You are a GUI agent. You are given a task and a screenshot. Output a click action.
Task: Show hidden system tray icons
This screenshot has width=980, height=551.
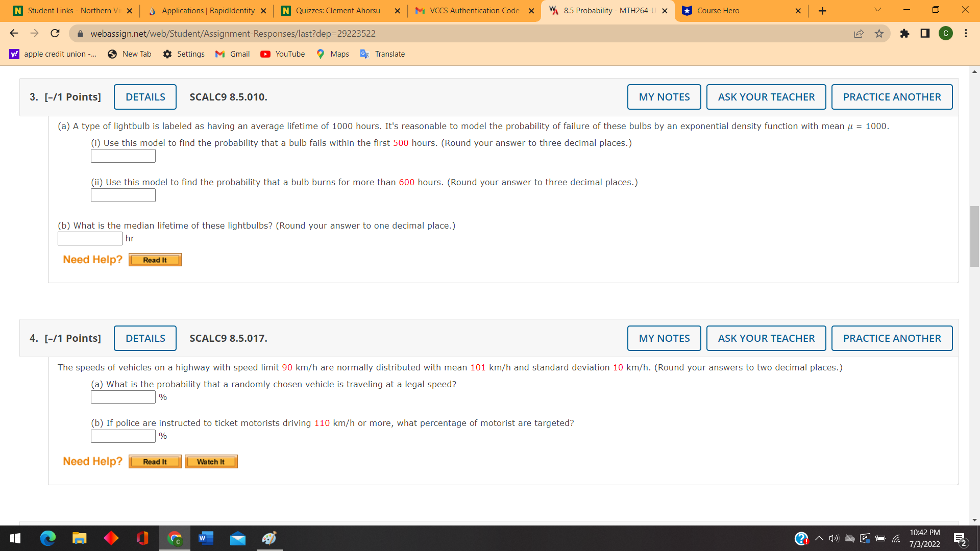click(819, 538)
